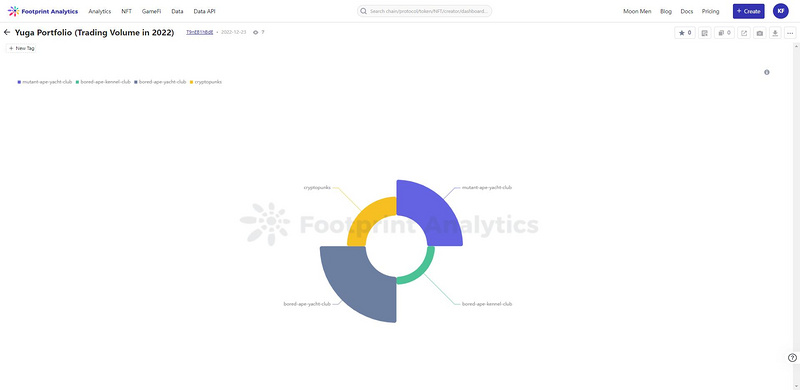Toggle mutant-ape-yacht-club legend entry
The image size is (800, 390).
pos(45,82)
